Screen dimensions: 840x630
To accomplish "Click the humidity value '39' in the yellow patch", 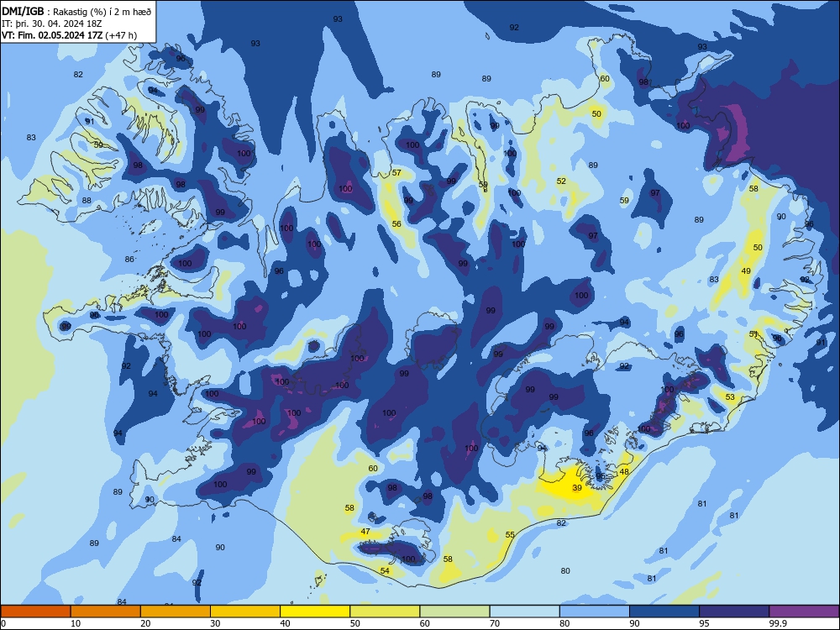I will pos(577,487).
